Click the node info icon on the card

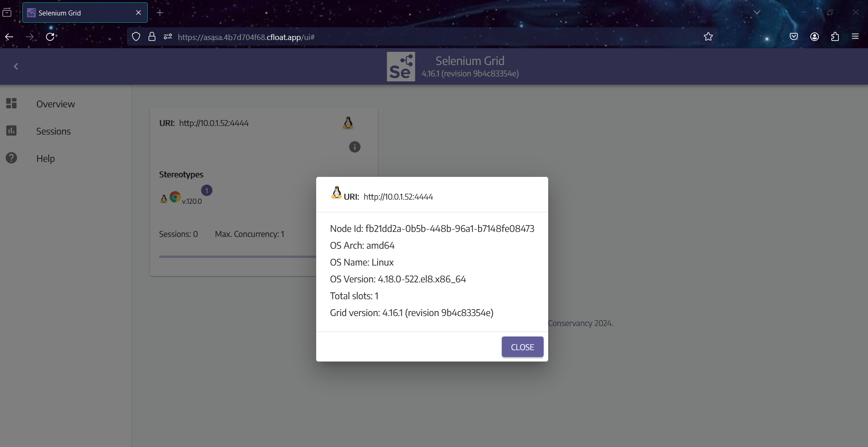tap(355, 147)
